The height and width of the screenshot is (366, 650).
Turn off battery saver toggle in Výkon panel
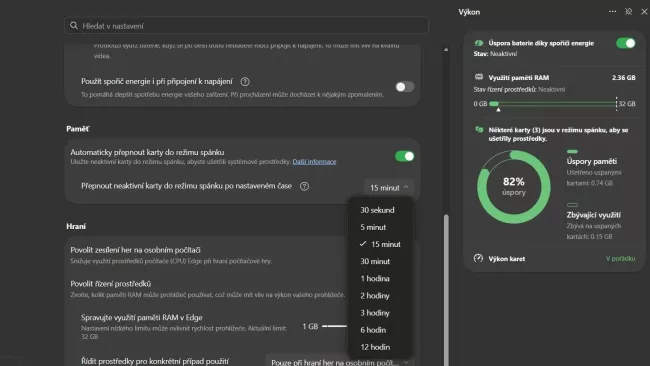(x=626, y=43)
